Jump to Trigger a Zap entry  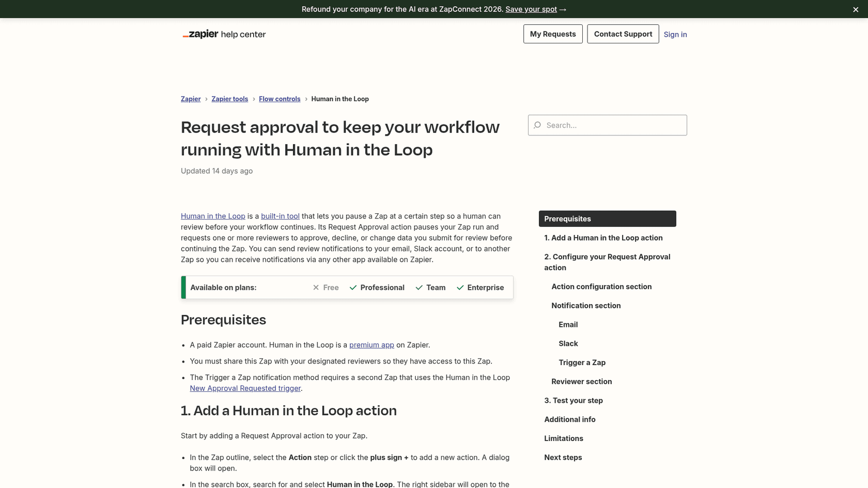pyautogui.click(x=582, y=363)
